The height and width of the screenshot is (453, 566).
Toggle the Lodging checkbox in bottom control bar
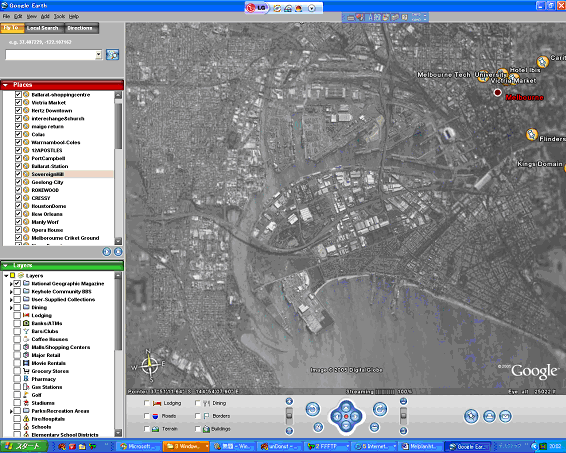tap(147, 403)
